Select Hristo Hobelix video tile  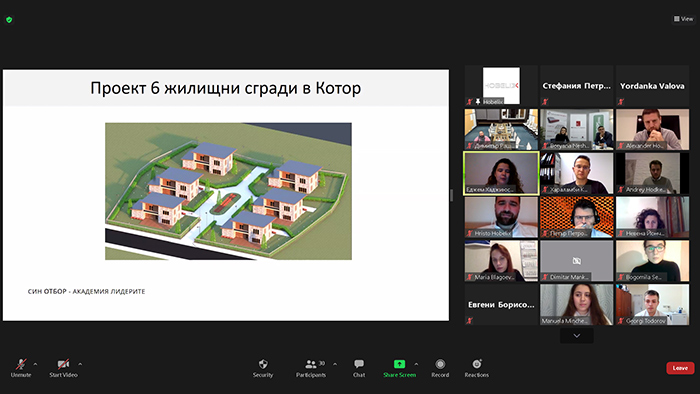tap(501, 217)
